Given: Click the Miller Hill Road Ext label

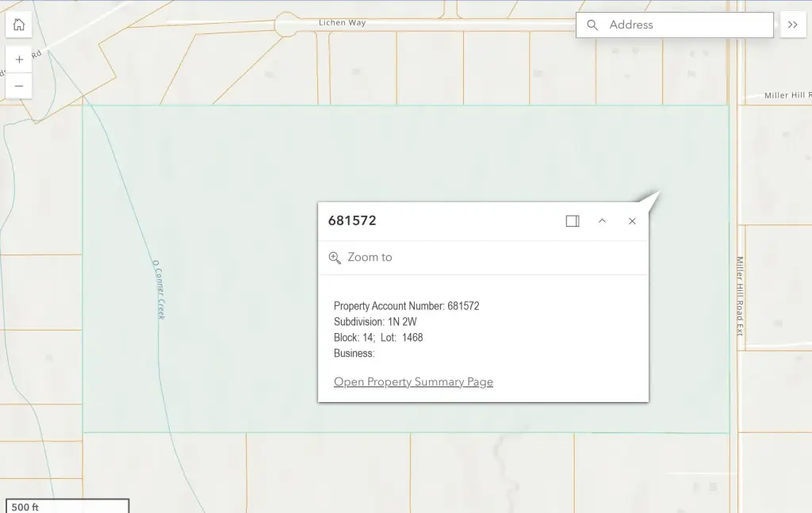Looking at the screenshot, I should [740, 296].
